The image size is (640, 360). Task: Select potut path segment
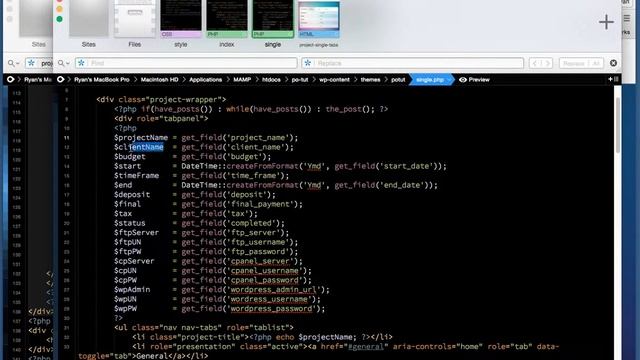(398, 80)
